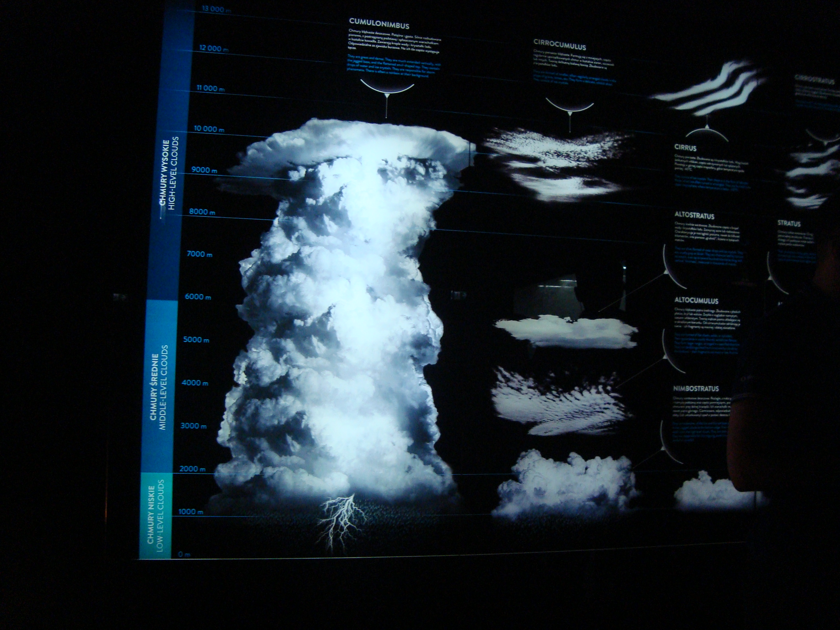Viewport: 840px width, 630px height.
Task: Click the 4000 m altitude label
Action: pyautogui.click(x=195, y=383)
